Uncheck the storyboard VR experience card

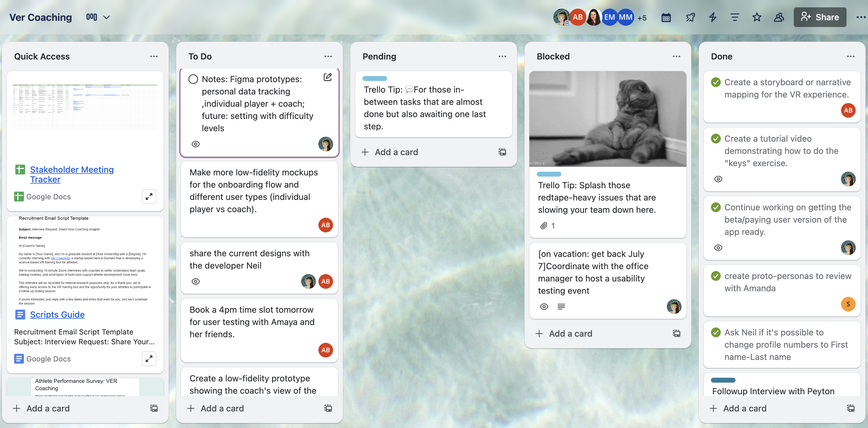[x=716, y=82]
